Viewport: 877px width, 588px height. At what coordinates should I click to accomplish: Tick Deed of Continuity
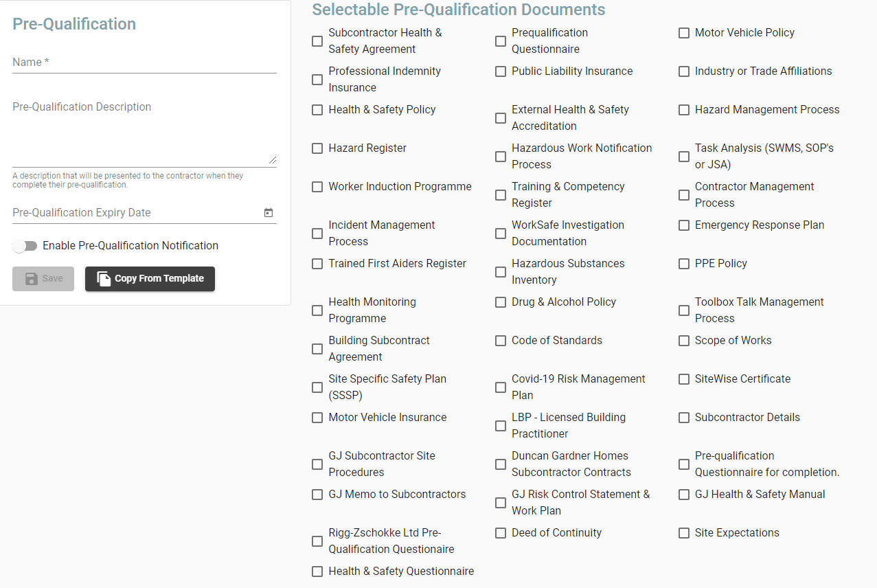tap(500, 533)
